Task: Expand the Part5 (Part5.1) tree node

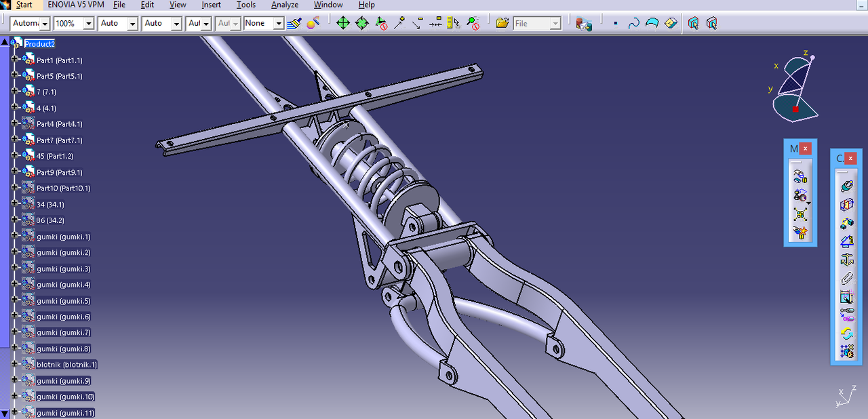Action: 14,75
